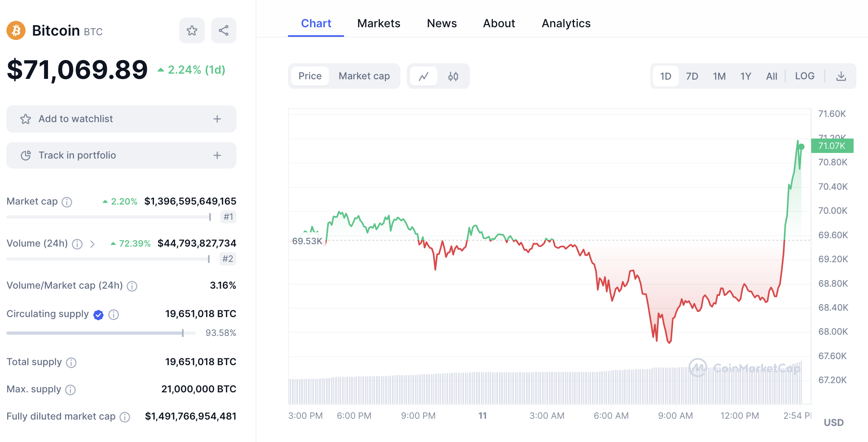Expand Add to watchlist plus sign
The height and width of the screenshot is (442, 868).
pos(217,119)
